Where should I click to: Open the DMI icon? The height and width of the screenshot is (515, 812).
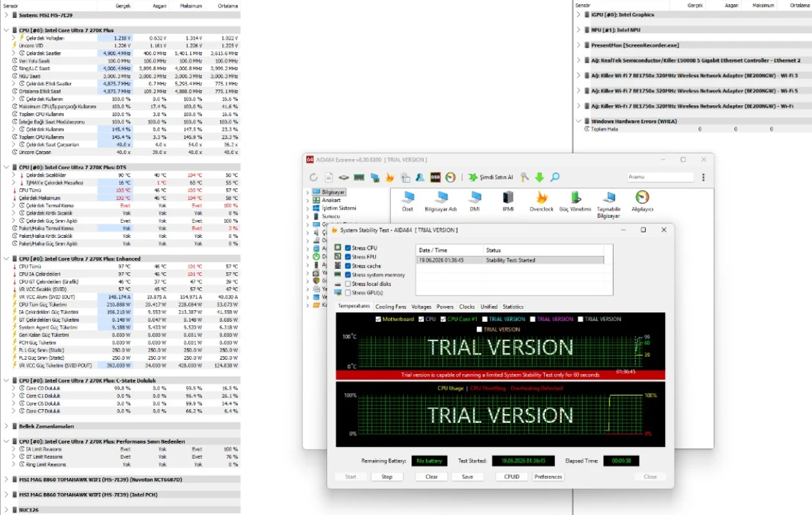point(475,201)
